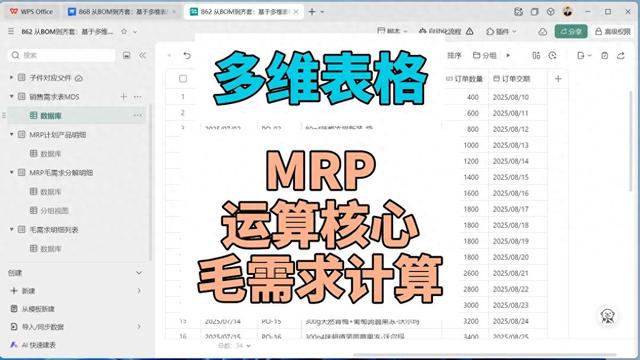640x360 pixels.
Task: Open the user avatar profile
Action: pos(568,11)
